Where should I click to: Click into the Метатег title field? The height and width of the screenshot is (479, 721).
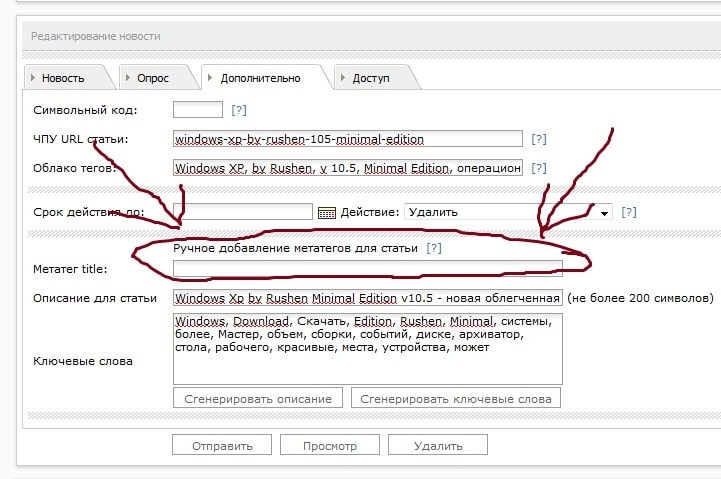click(367, 268)
